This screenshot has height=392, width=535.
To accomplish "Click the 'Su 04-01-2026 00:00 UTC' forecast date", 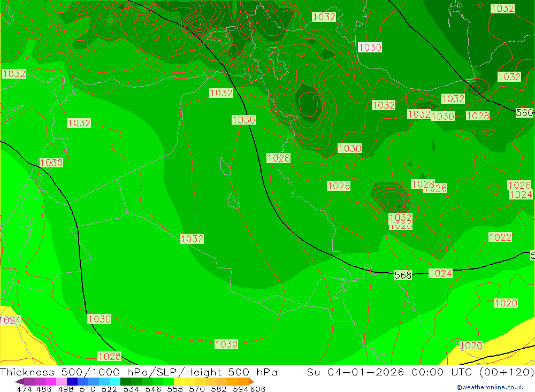I will tap(389, 372).
